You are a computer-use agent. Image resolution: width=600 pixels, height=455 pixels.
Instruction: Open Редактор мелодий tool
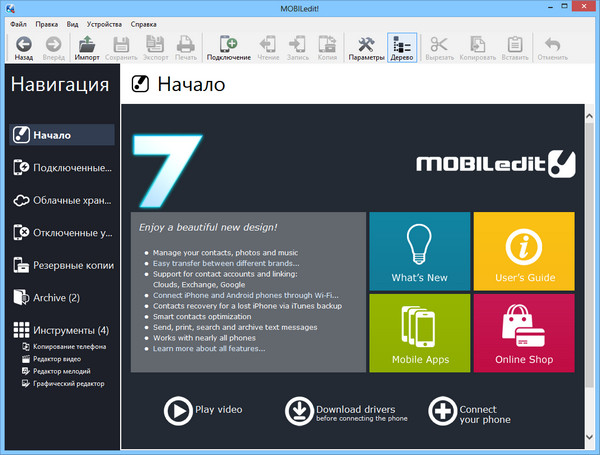(x=62, y=370)
